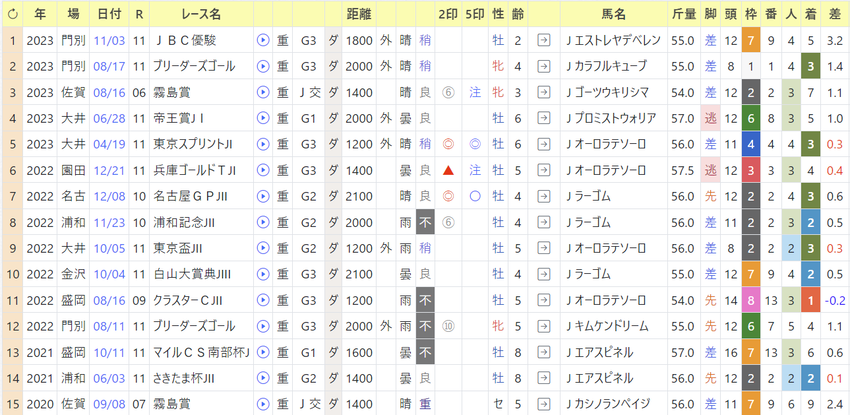Sort by 場 column header
Viewport: 850px width, 415px height.
point(72,15)
